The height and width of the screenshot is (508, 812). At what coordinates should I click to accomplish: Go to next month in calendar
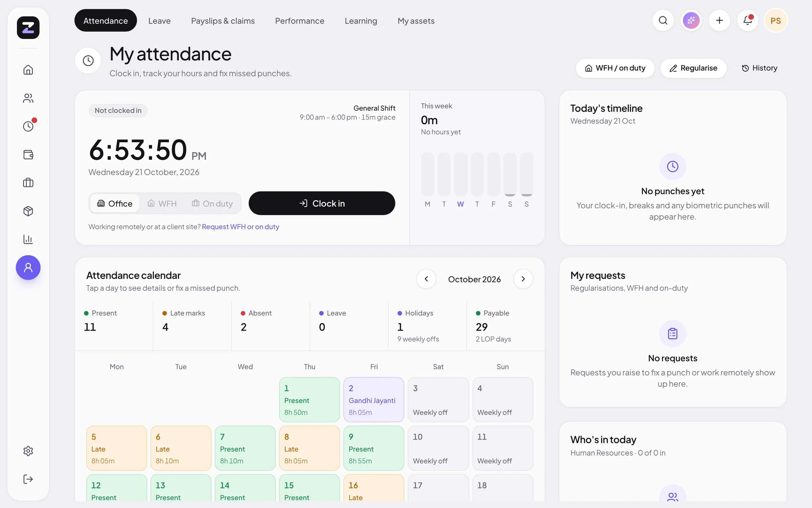click(523, 279)
